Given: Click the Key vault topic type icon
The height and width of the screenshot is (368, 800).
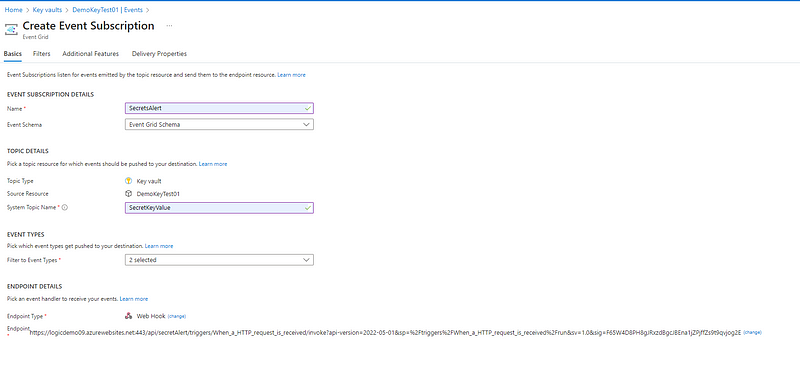Looking at the screenshot, I should [x=129, y=181].
